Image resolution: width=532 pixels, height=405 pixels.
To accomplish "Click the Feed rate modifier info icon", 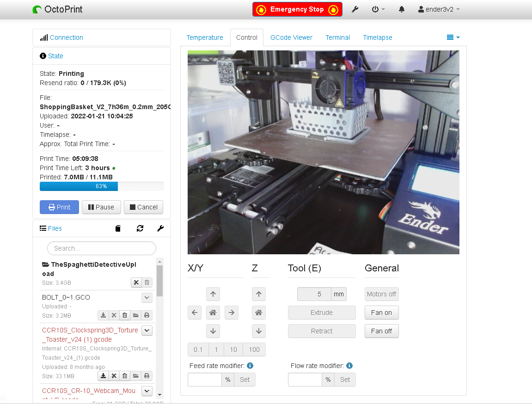I will tap(250, 366).
